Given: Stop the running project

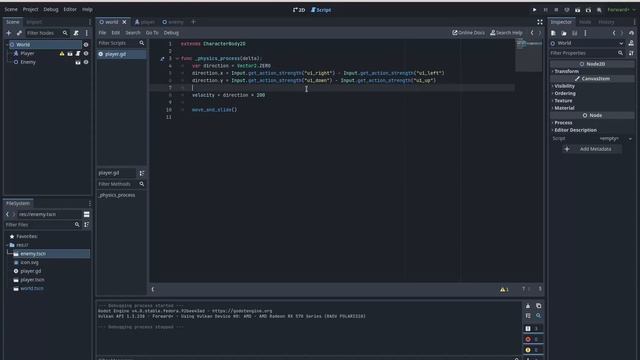Looking at the screenshot, I should click(x=556, y=10).
